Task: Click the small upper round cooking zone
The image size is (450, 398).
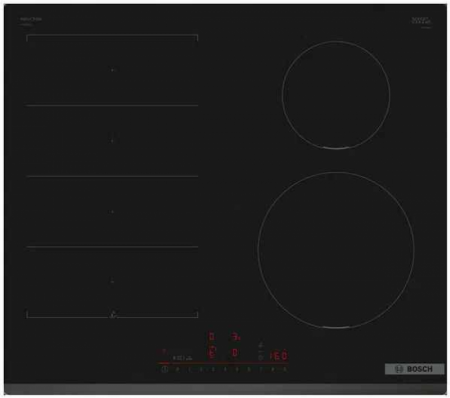Action: coord(336,95)
